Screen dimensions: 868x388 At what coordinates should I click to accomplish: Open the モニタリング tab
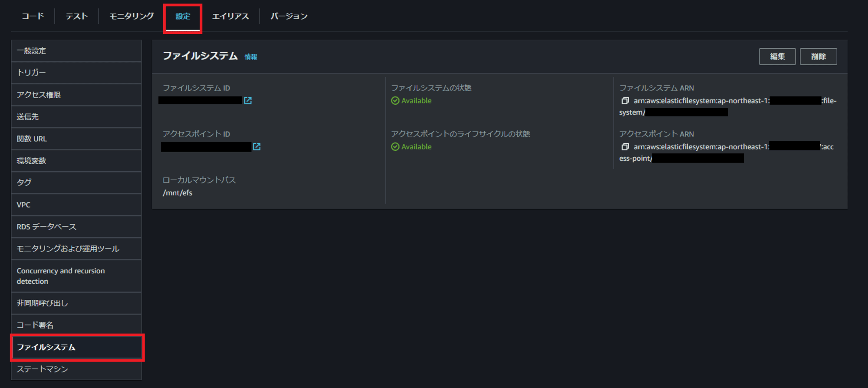click(132, 16)
